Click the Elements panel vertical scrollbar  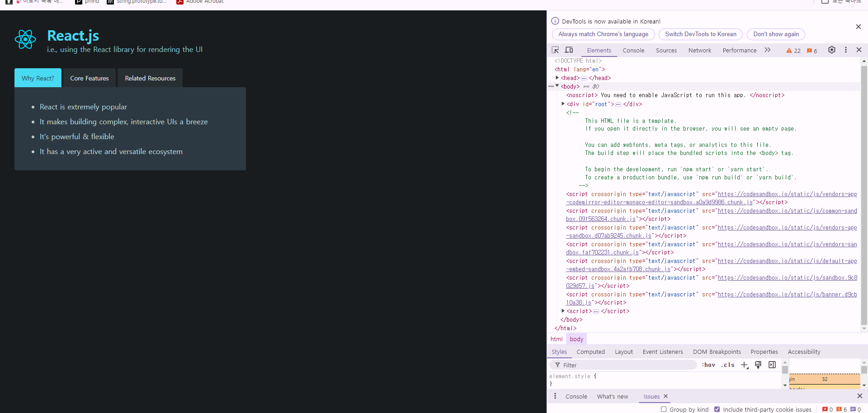coord(864,194)
